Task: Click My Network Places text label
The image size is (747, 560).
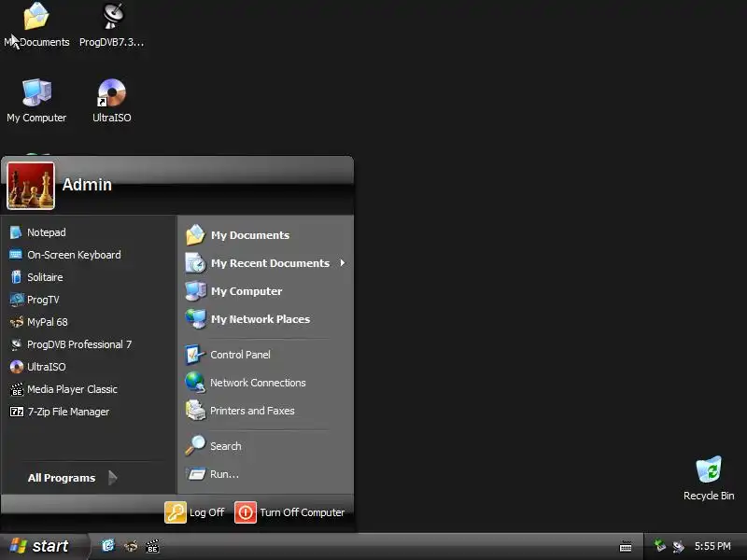Action: 261,319
